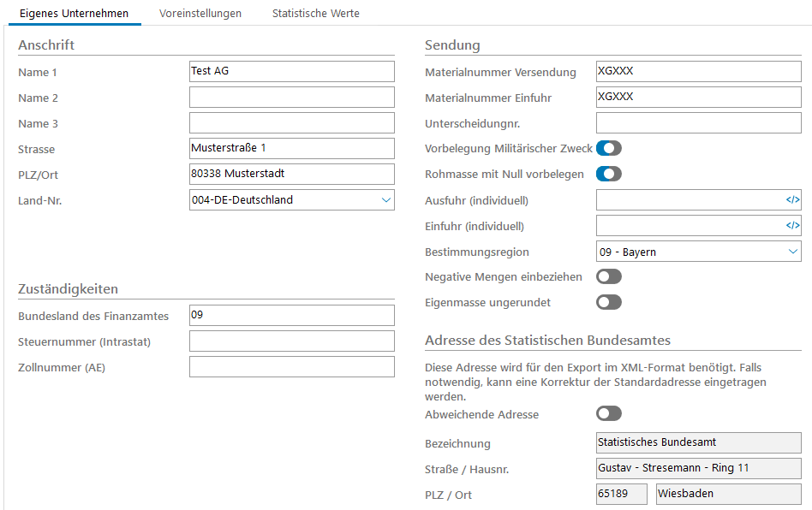Screen dimensions: 812x510
Task: Open the Statistische Werte tab
Action: 315,14
